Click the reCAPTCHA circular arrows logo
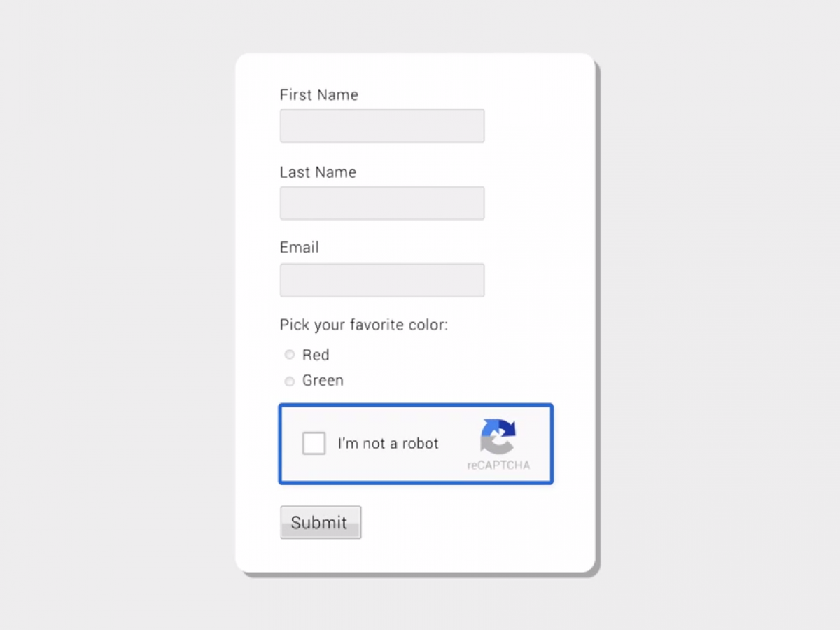This screenshot has height=630, width=840. [x=498, y=436]
